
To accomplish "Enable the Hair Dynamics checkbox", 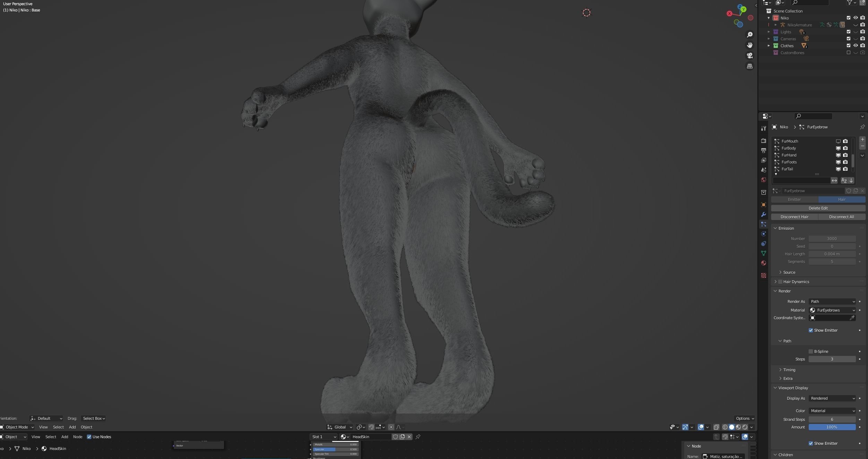I will [x=780, y=282].
